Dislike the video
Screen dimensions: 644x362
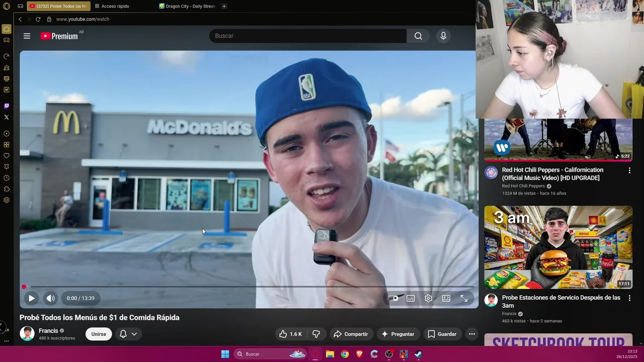tap(316, 334)
